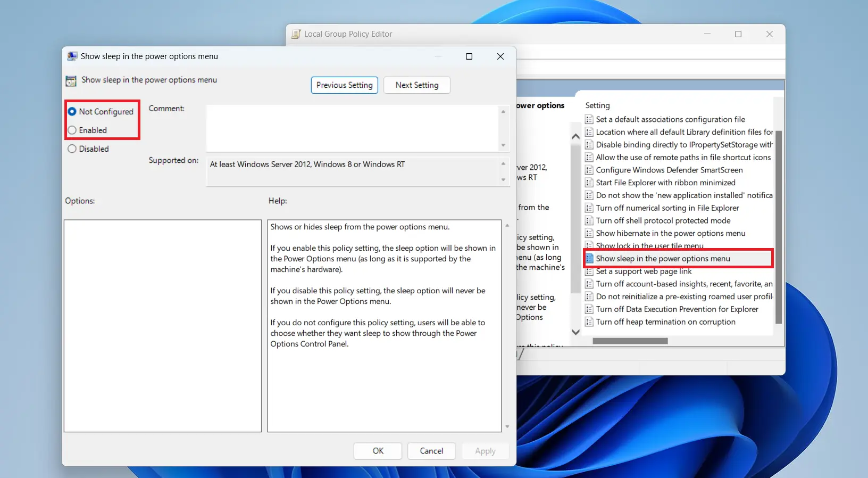Click inside the Comment text field

pos(351,128)
